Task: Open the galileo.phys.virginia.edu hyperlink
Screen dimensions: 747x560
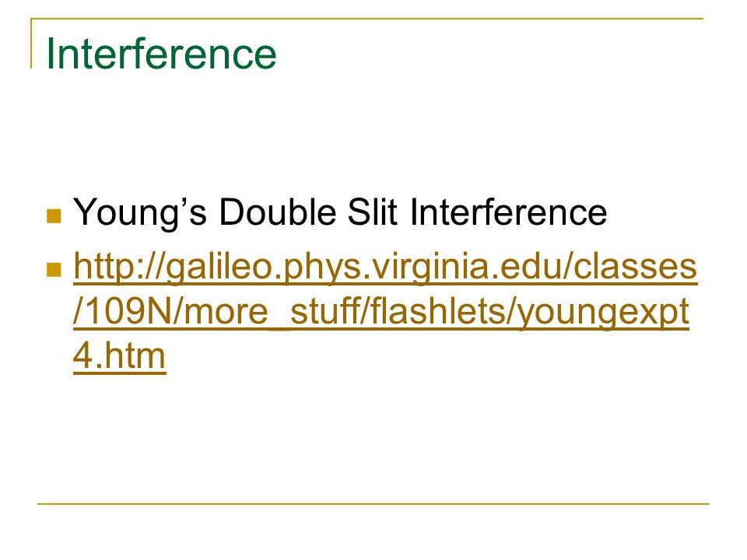Action: click(x=385, y=311)
